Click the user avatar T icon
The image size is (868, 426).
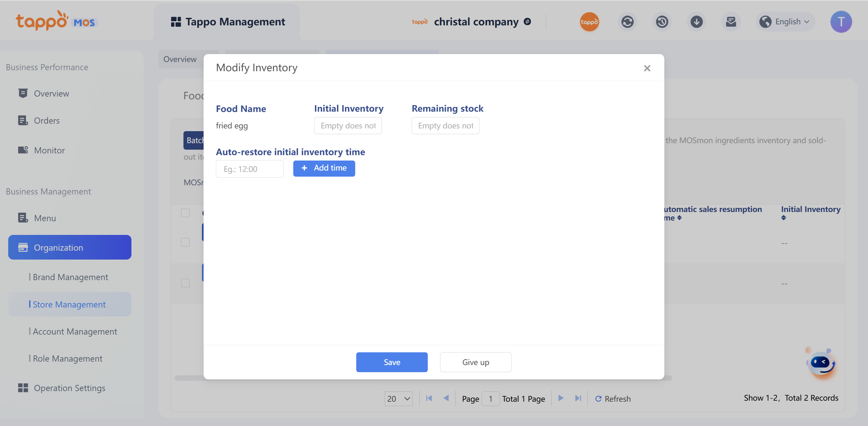[x=841, y=22]
